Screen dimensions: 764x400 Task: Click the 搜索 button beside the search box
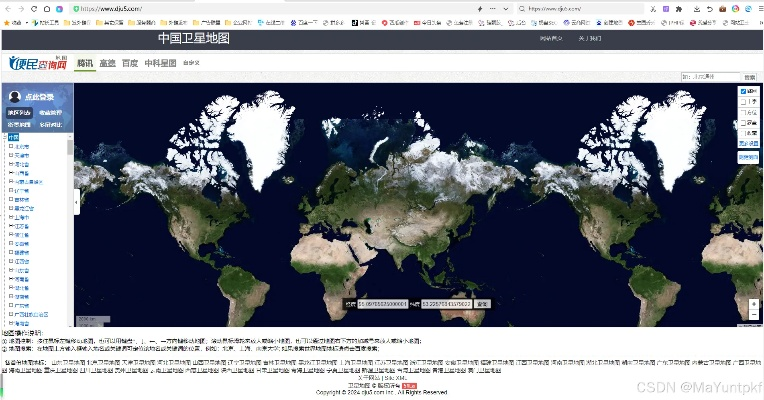click(750, 77)
